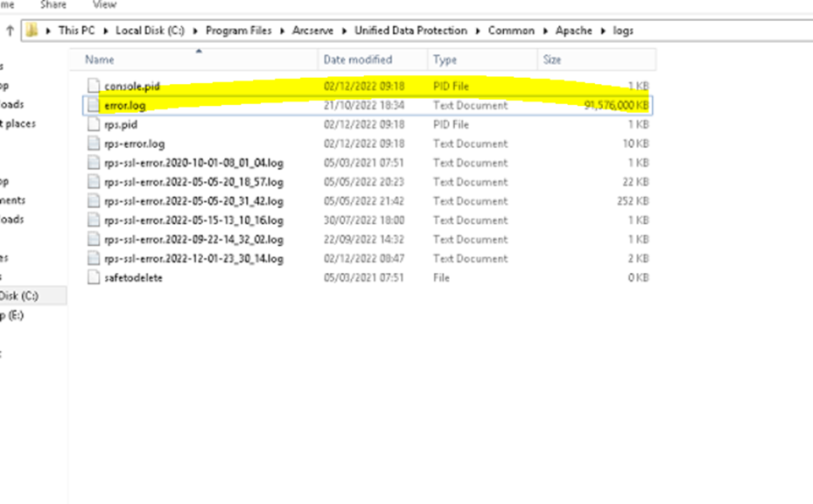813x504 pixels.
Task: Select rps-ssl-error.2022-09-22-14_32_02.log name
Action: point(194,240)
